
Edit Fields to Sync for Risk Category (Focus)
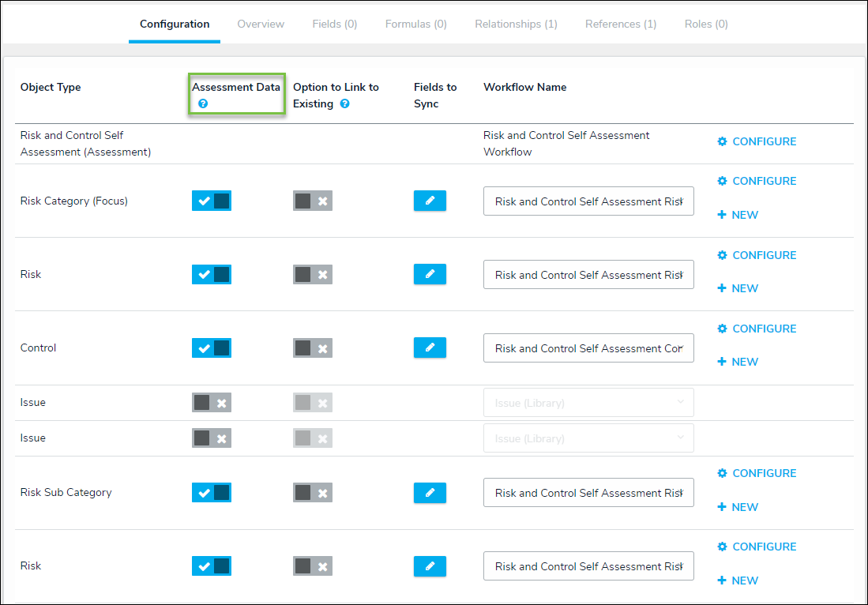[430, 201]
